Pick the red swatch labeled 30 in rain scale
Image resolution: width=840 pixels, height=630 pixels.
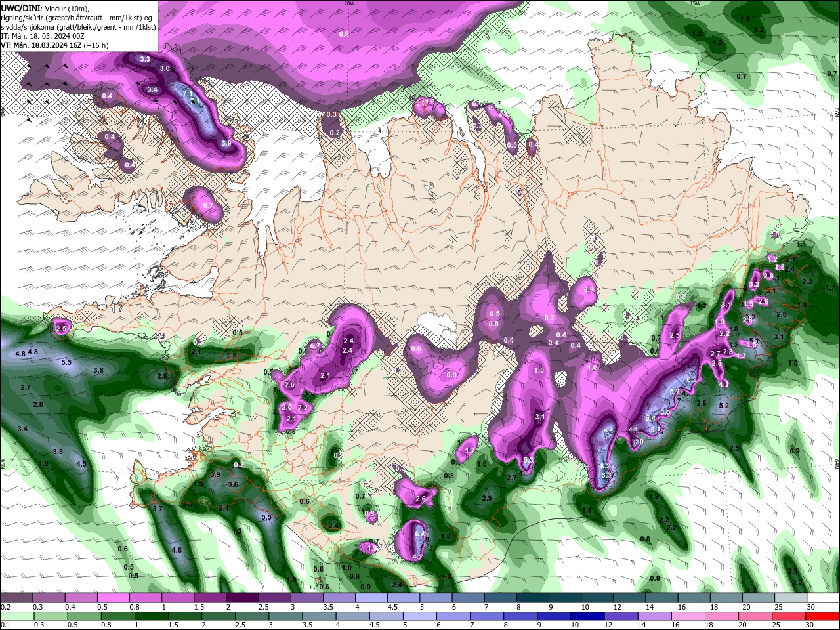823,616
